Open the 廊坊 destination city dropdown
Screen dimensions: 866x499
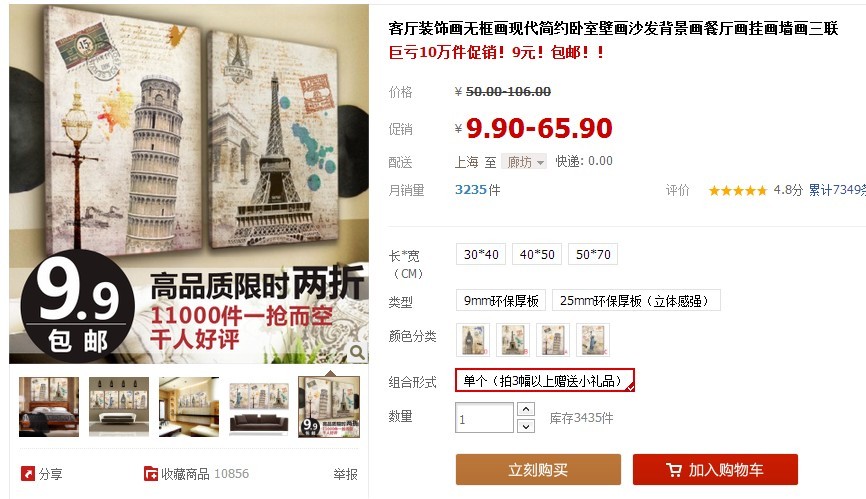[524, 162]
